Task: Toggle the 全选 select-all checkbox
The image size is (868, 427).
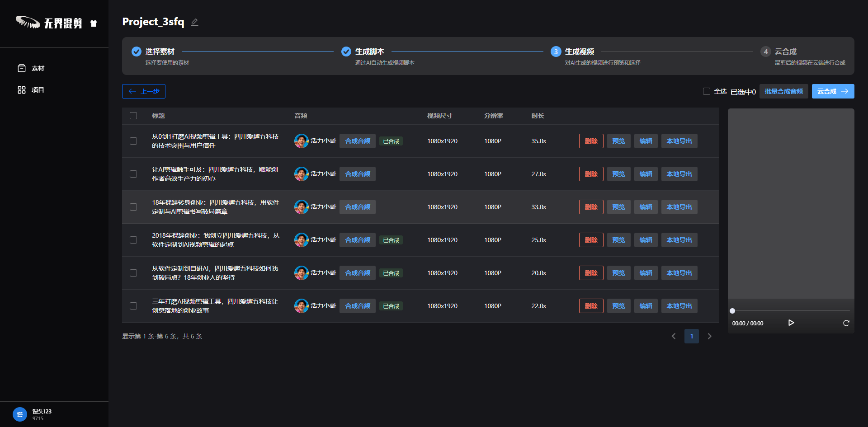Action: 707,91
